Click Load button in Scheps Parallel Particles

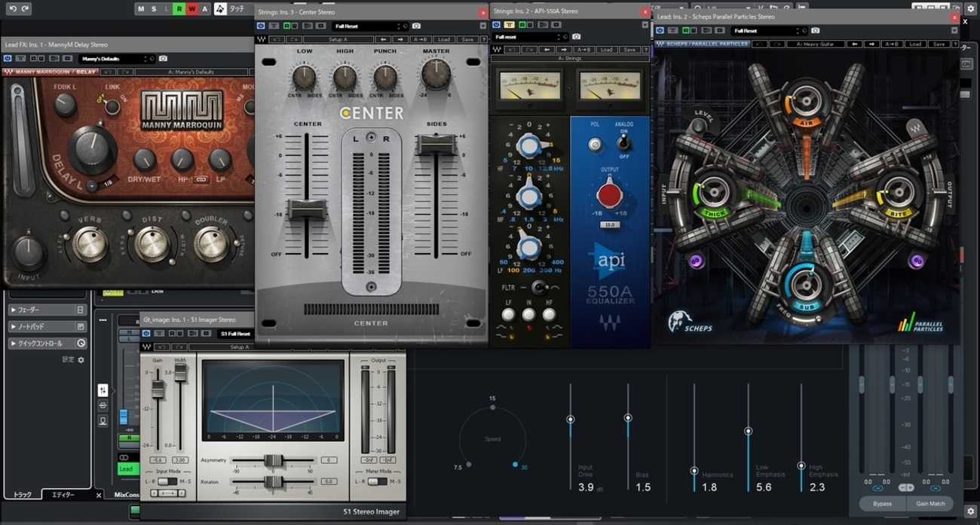915,44
